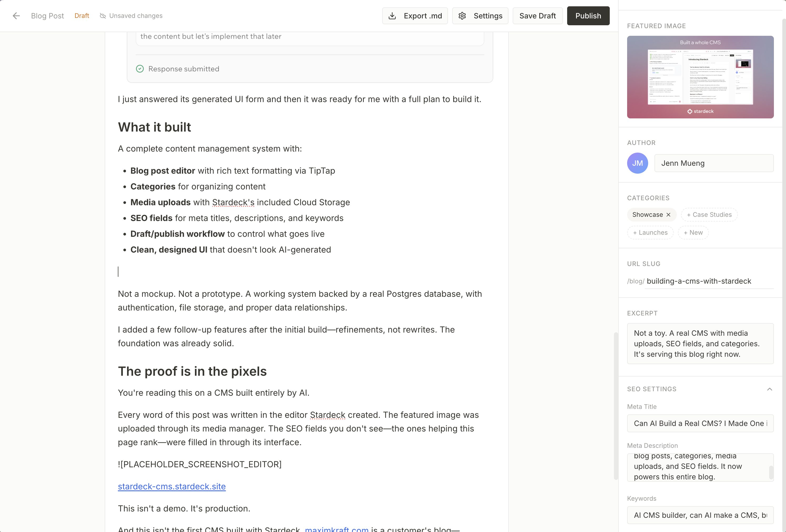Click the Response submitted checkmark icon
The image size is (786, 532).
[x=140, y=69]
